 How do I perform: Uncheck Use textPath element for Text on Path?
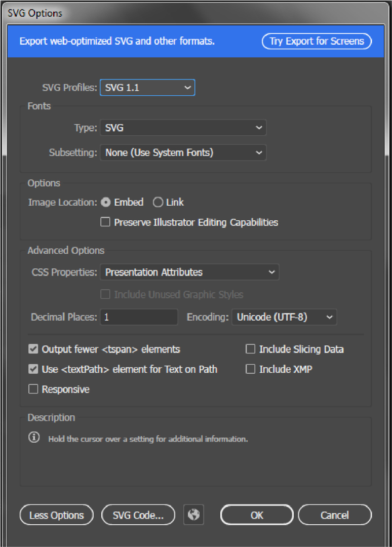pos(33,369)
